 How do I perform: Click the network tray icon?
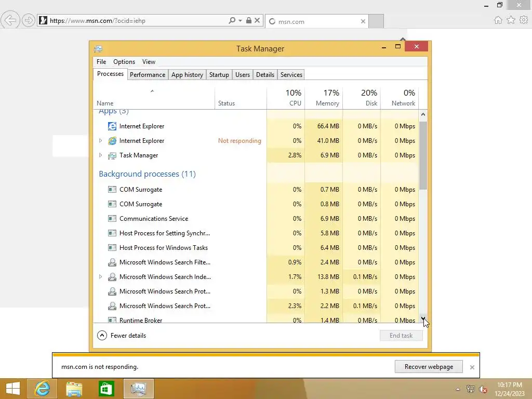tap(471, 389)
